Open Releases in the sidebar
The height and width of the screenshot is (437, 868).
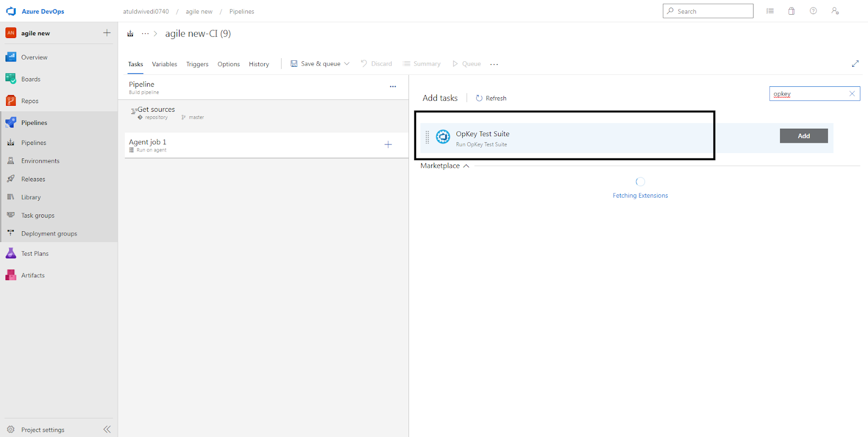(33, 179)
